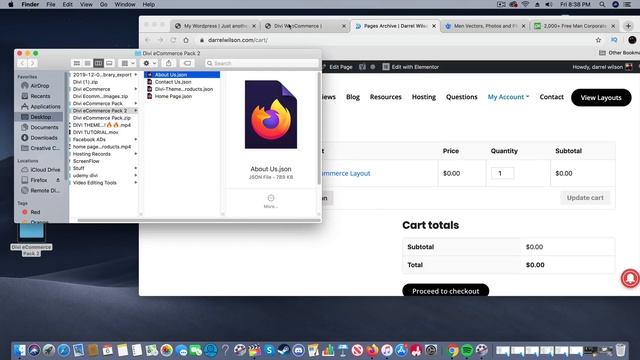Image resolution: width=640 pixels, height=360 pixels.
Task: Open Finder from the dock
Action: (20, 350)
